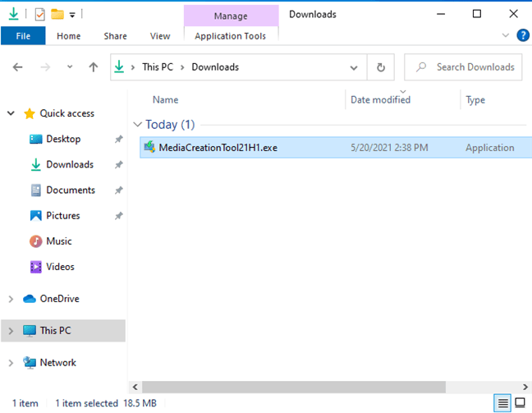Sort by the Name column header
The height and width of the screenshot is (413, 532).
[x=165, y=100]
